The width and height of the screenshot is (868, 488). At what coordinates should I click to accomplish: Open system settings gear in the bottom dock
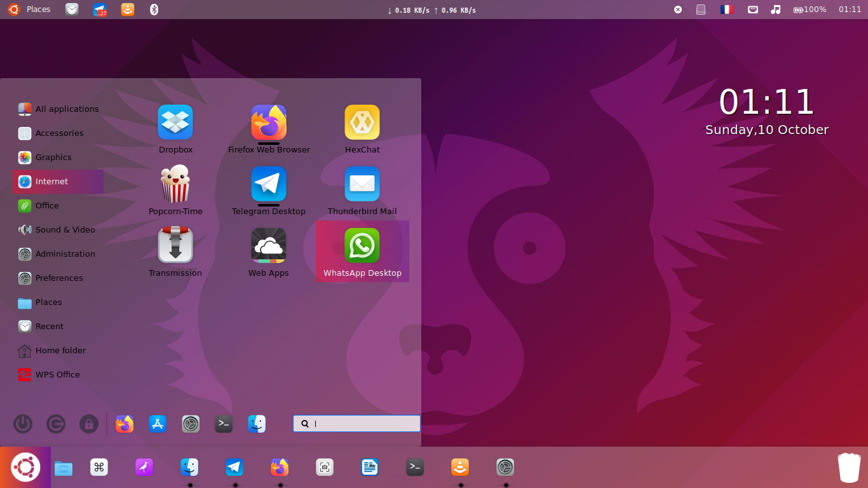tap(505, 468)
